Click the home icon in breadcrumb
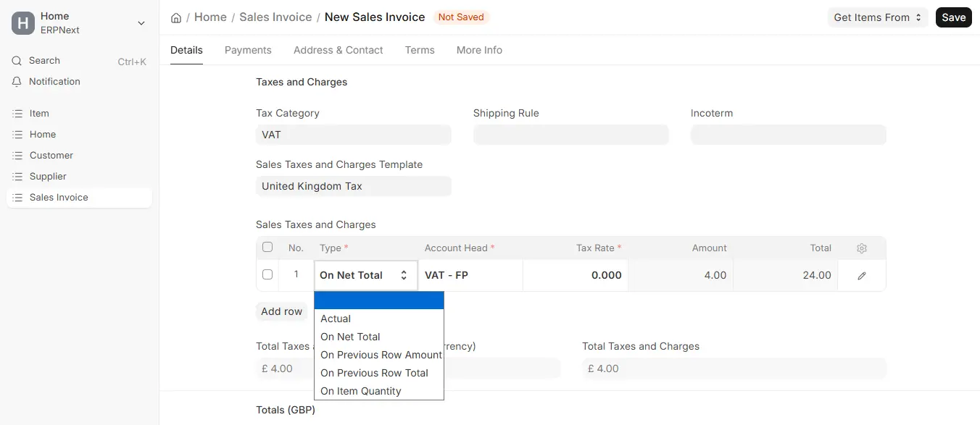The height and width of the screenshot is (425, 980). [x=176, y=17]
